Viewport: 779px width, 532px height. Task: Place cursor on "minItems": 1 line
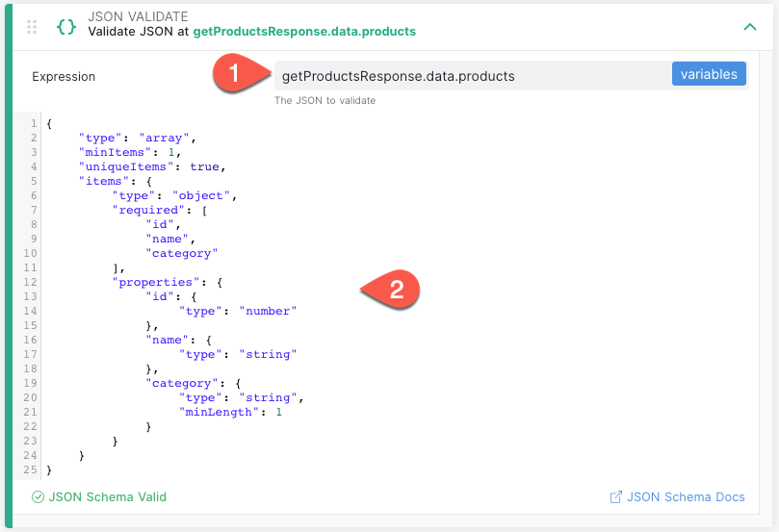click(130, 152)
